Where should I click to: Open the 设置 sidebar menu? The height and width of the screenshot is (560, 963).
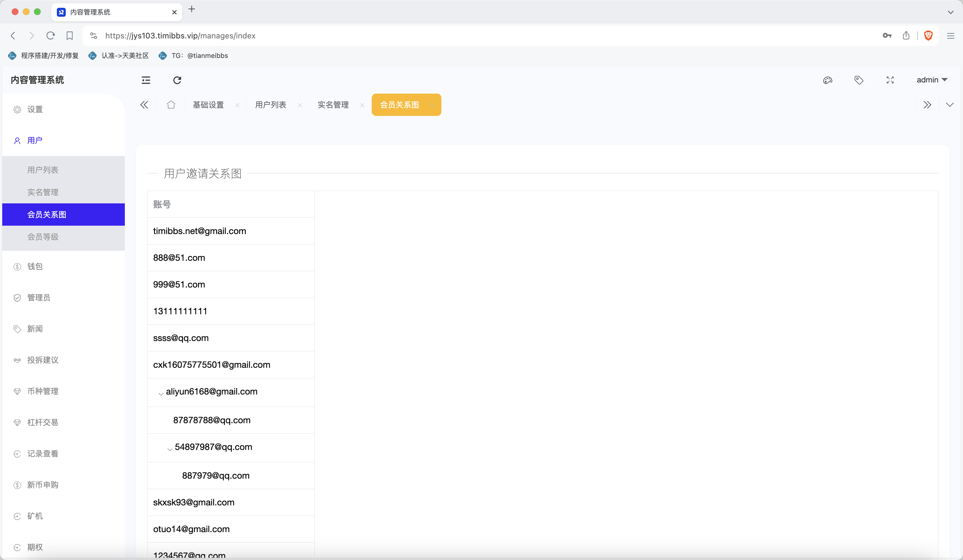[64, 109]
